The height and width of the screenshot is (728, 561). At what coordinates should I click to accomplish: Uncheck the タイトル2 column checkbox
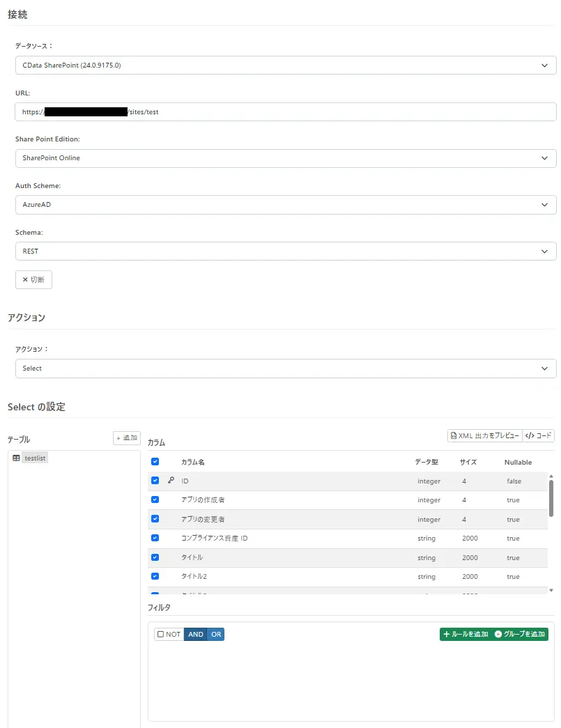click(x=155, y=576)
